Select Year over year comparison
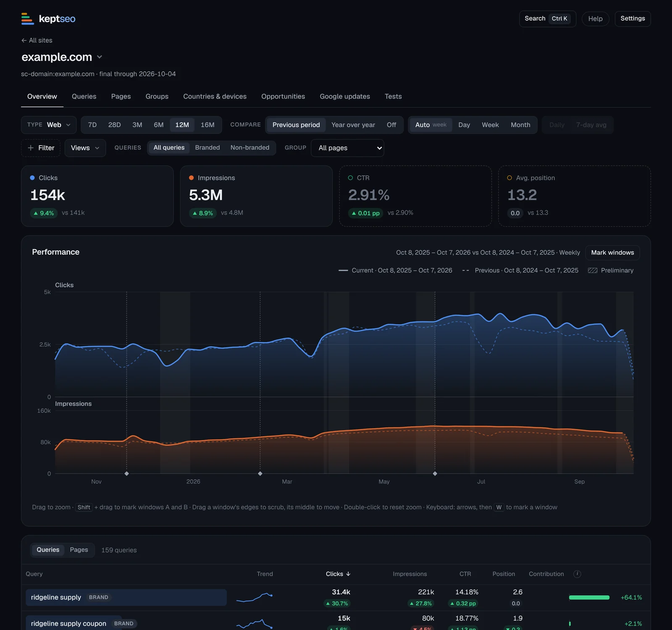 pyautogui.click(x=353, y=125)
